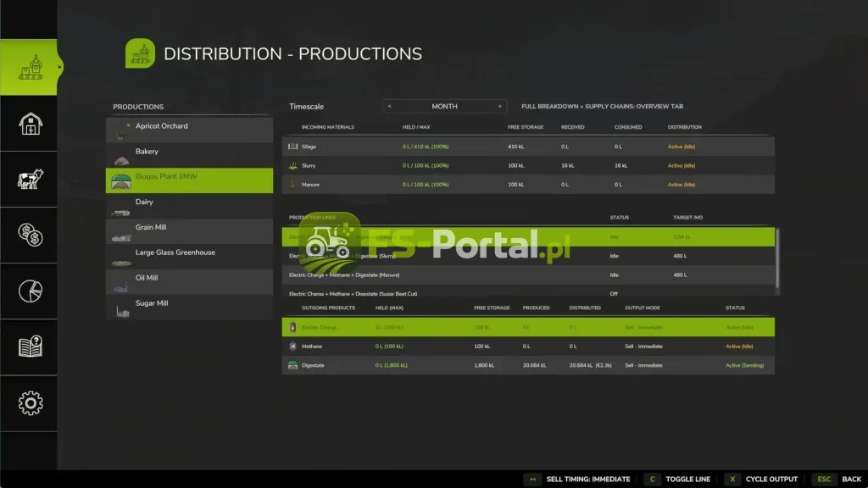
Task: Click Digestate Active (Sending) status
Action: (x=744, y=365)
